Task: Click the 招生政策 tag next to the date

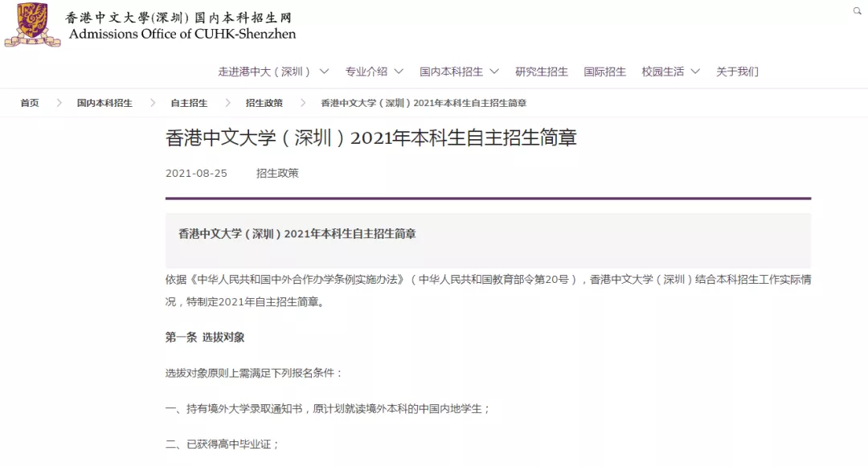Action: 277,173
